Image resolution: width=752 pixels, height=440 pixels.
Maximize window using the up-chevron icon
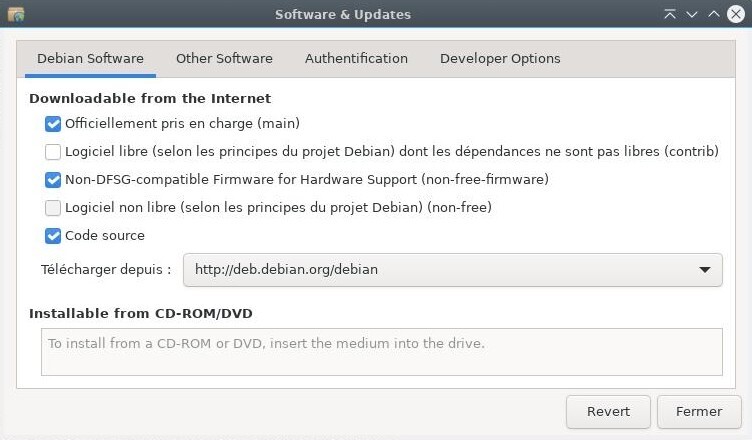[714, 15]
